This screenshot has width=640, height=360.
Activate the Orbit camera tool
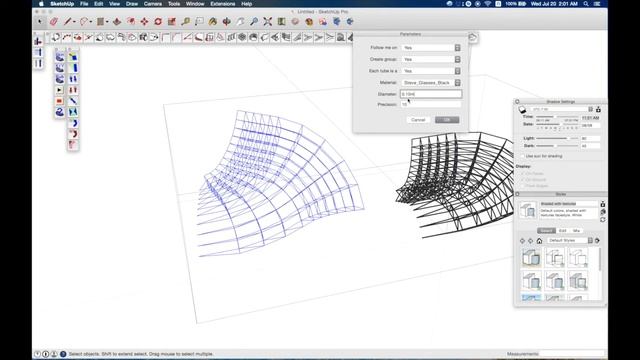coord(227,21)
